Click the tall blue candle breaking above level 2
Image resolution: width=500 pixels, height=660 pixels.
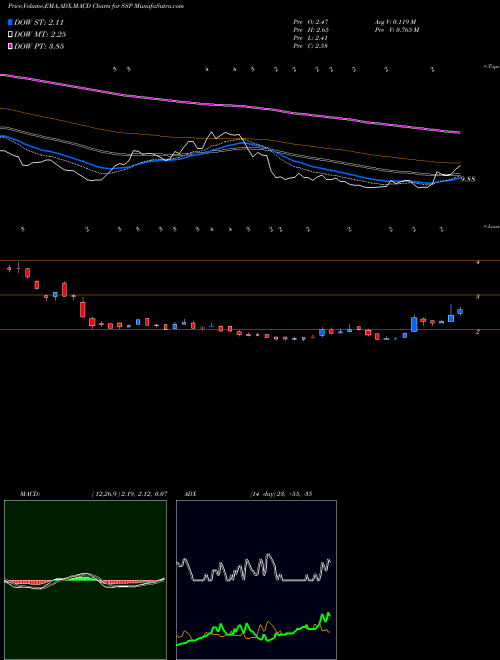click(x=414, y=323)
